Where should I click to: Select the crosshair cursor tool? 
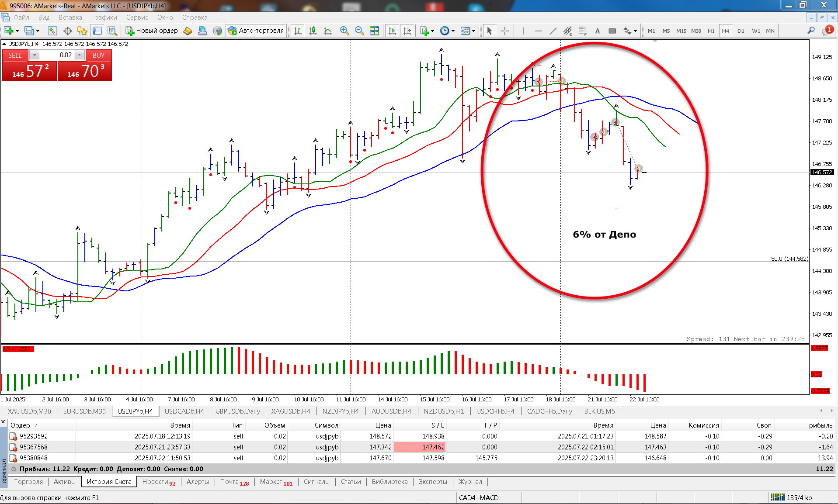[504, 31]
